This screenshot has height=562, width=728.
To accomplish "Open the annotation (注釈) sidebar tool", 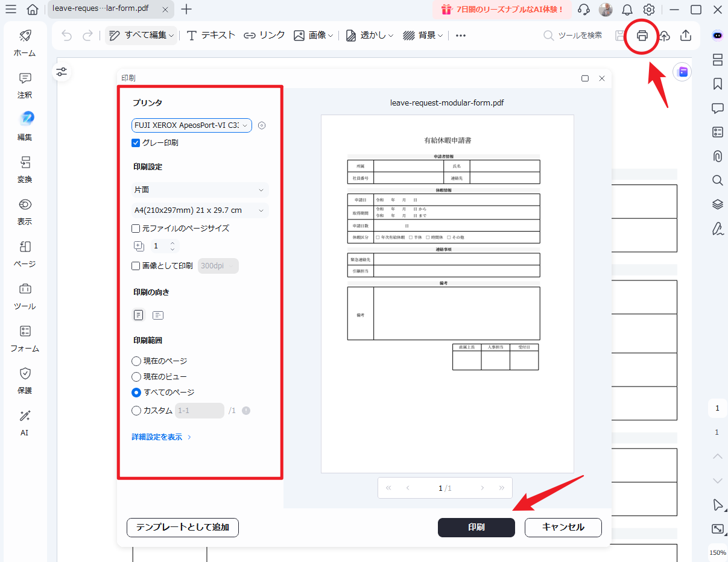I will pyautogui.click(x=25, y=85).
